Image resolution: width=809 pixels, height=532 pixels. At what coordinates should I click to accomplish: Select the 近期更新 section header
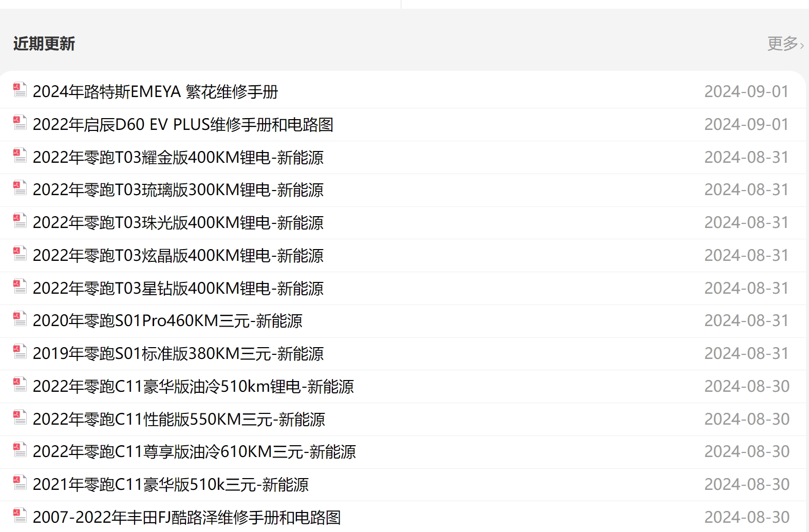44,44
